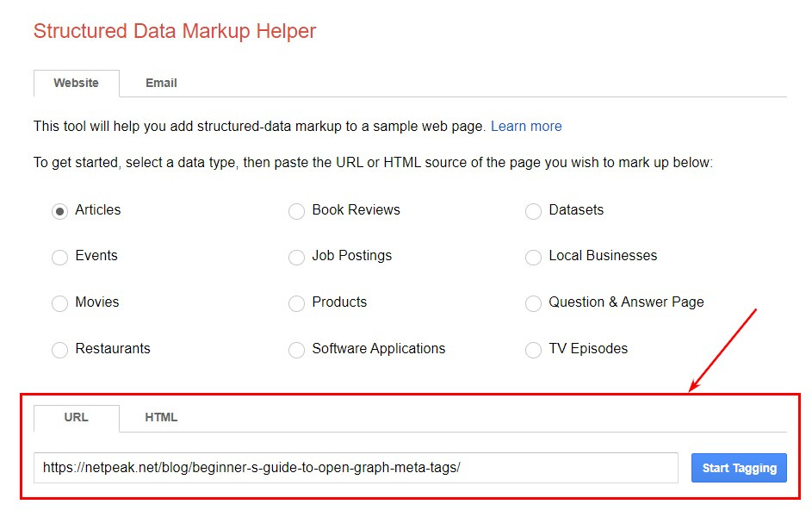Switch to the Email tab
This screenshot has height=523, width=812.
[x=161, y=83]
